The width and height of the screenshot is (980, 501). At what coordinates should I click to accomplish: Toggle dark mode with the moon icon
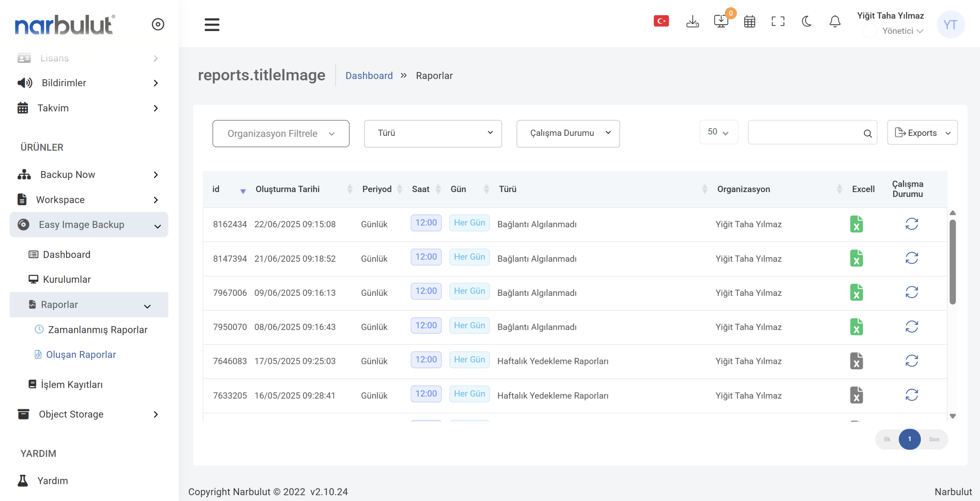[806, 21]
